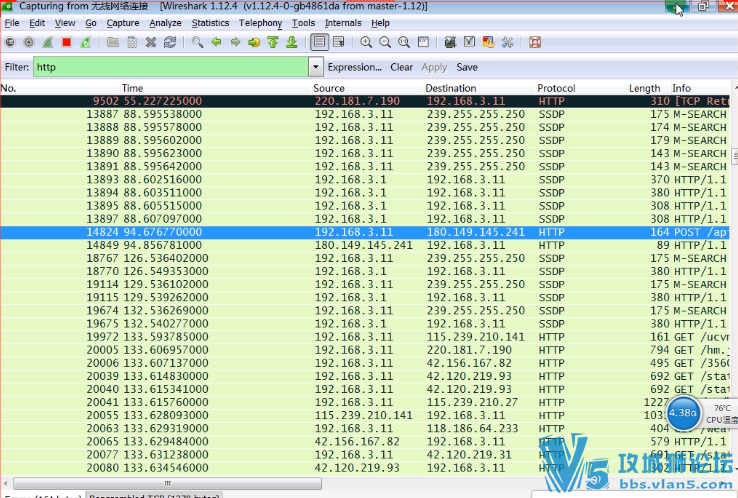Go back in packet history arrow
Viewport: 738px width, 498px height.
pyautogui.click(x=217, y=42)
